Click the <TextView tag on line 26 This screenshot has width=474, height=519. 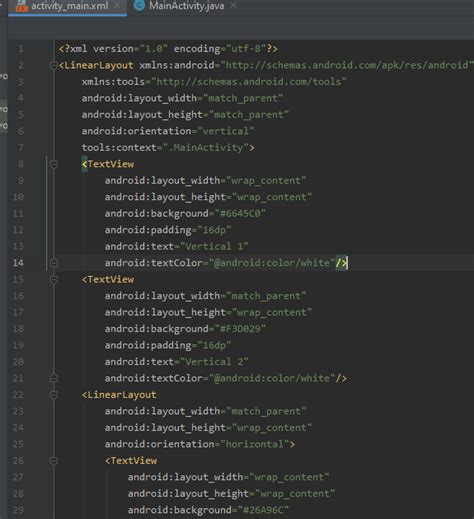click(131, 461)
